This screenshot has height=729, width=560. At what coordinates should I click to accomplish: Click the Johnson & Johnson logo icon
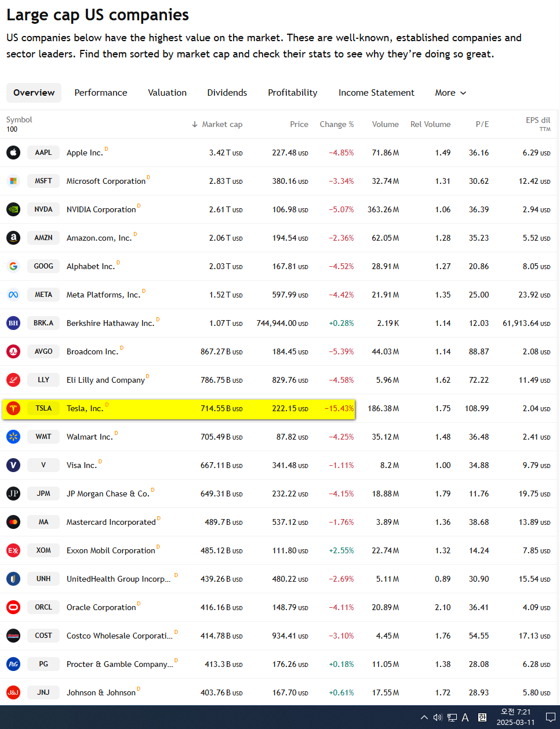coord(13,692)
